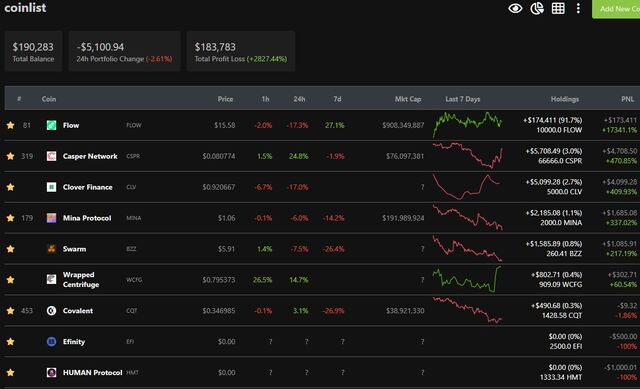Click the Mina Protocol price $1.06
The image size is (640, 389).
pyautogui.click(x=227, y=218)
